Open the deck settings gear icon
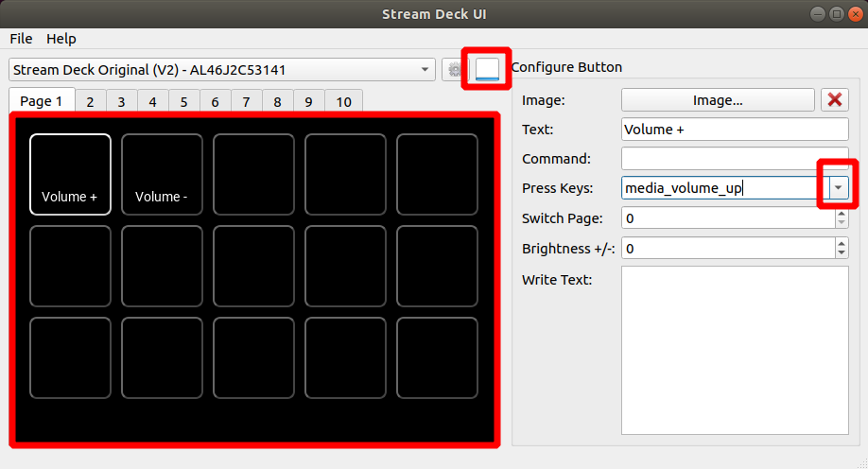The height and width of the screenshot is (469, 868). (455, 70)
